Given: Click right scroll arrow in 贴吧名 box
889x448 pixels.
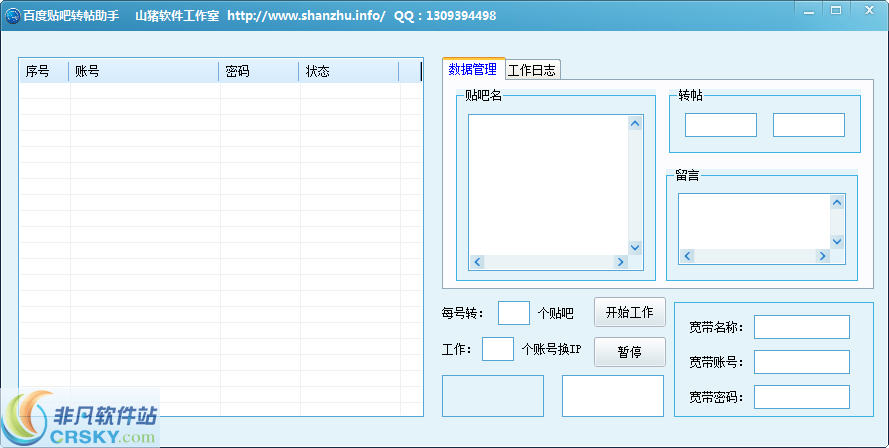Looking at the screenshot, I should [620, 262].
